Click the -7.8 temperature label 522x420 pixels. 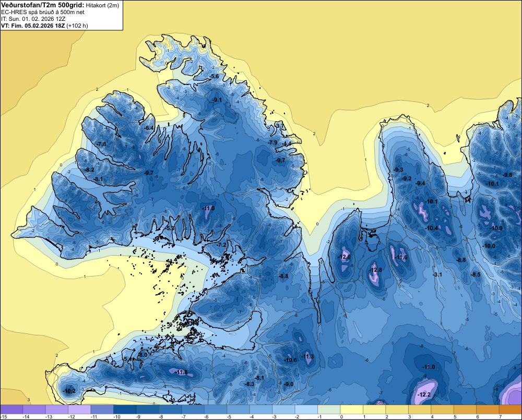point(101,144)
